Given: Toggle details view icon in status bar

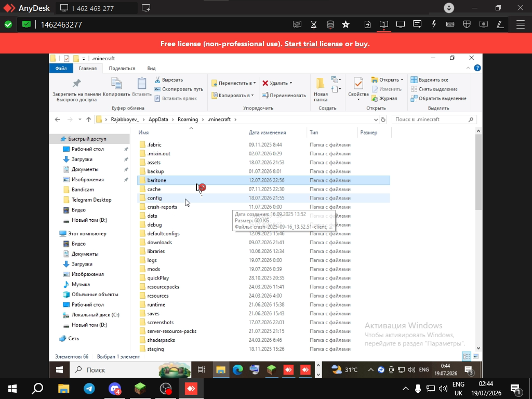Looking at the screenshot, I should click(467, 356).
